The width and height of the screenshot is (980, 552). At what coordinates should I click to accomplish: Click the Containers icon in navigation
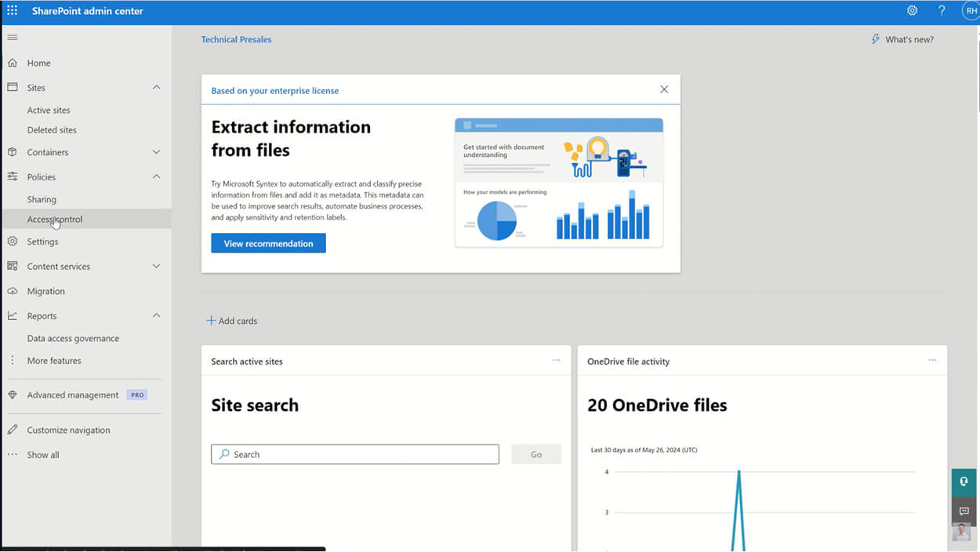(x=13, y=151)
